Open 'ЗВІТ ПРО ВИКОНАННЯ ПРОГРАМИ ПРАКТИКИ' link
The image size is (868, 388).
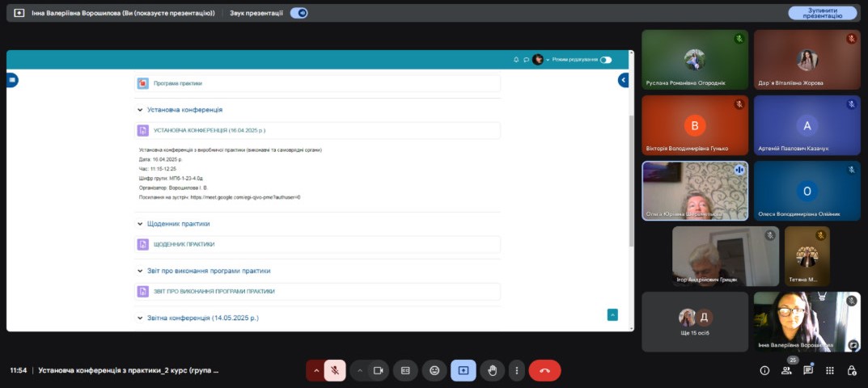pos(214,291)
